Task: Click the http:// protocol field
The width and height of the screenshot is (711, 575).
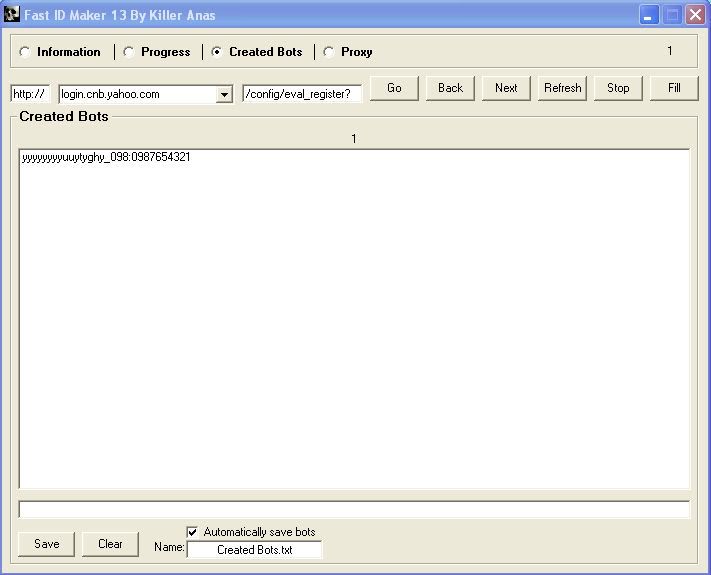Action: 30,94
